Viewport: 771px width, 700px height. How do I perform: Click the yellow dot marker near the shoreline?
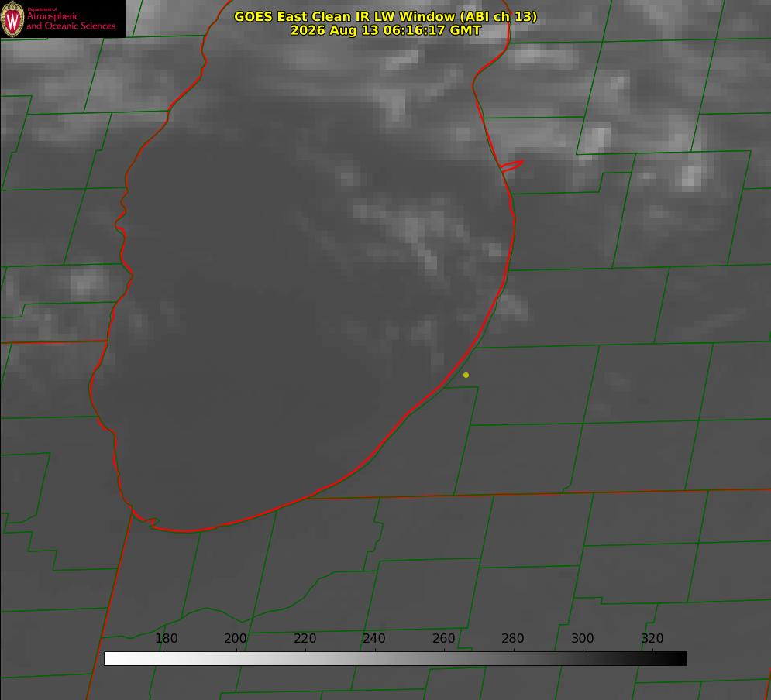pyautogui.click(x=466, y=375)
